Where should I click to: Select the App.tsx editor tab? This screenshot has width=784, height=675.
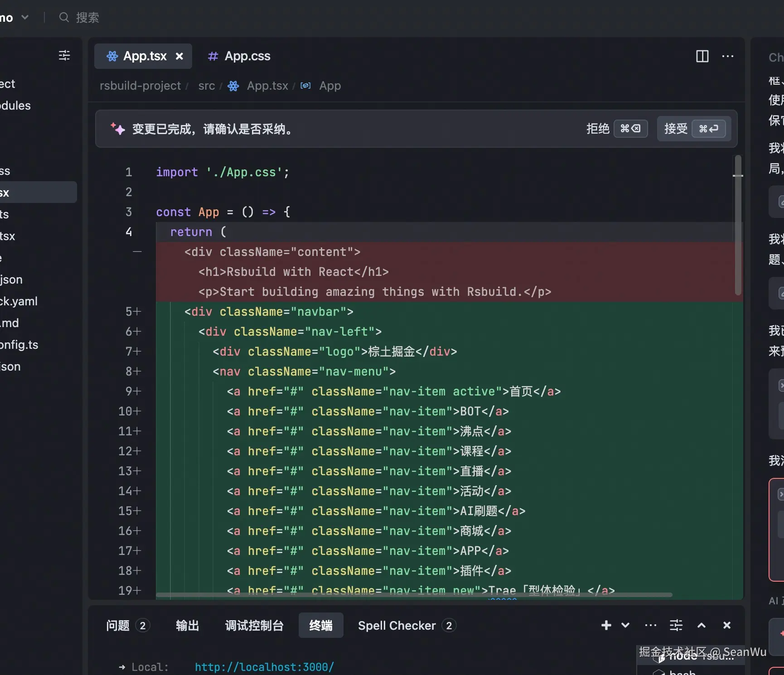click(143, 56)
